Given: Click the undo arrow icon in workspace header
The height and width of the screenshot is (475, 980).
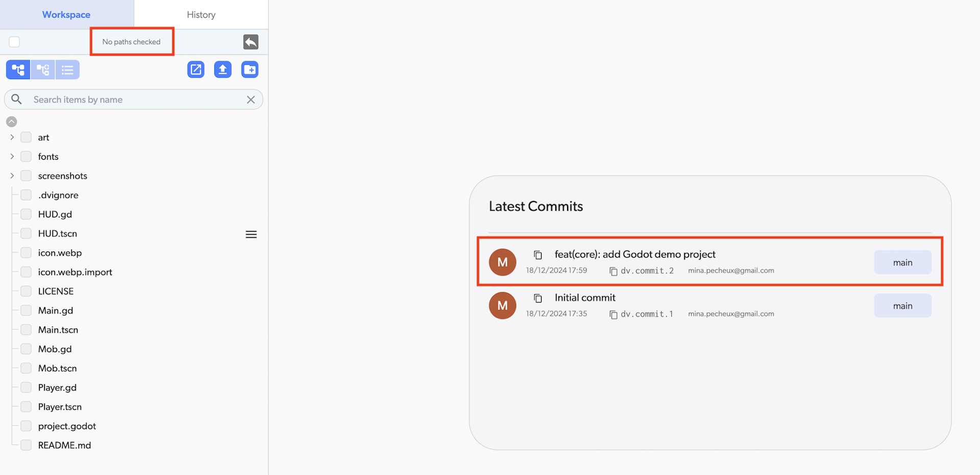Looking at the screenshot, I should point(251,42).
